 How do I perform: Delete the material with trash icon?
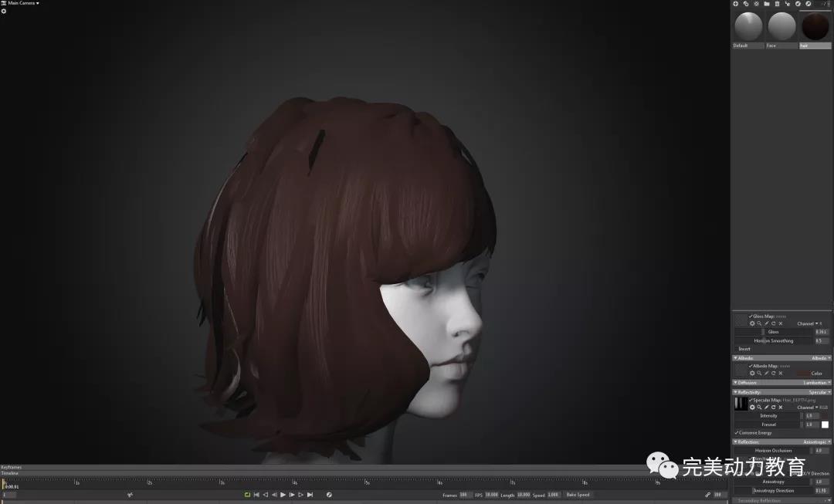coord(776,4)
